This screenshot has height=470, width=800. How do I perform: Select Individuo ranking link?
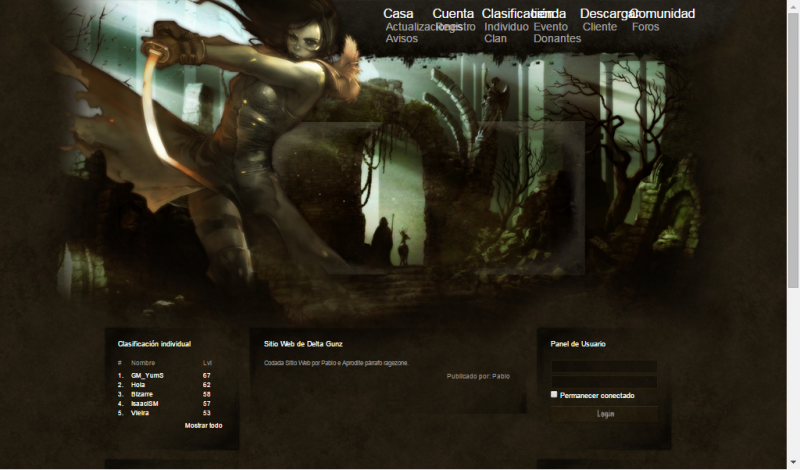[506, 27]
